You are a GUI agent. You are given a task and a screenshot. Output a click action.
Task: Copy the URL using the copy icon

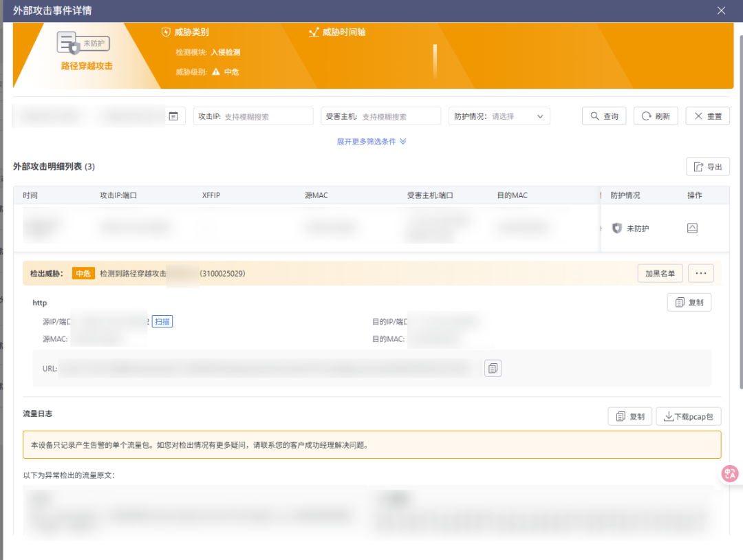493,368
